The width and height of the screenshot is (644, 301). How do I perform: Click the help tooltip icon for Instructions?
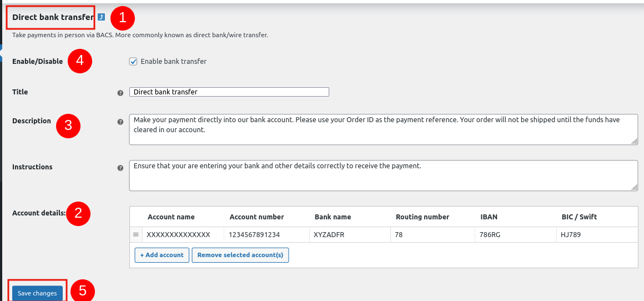click(120, 168)
